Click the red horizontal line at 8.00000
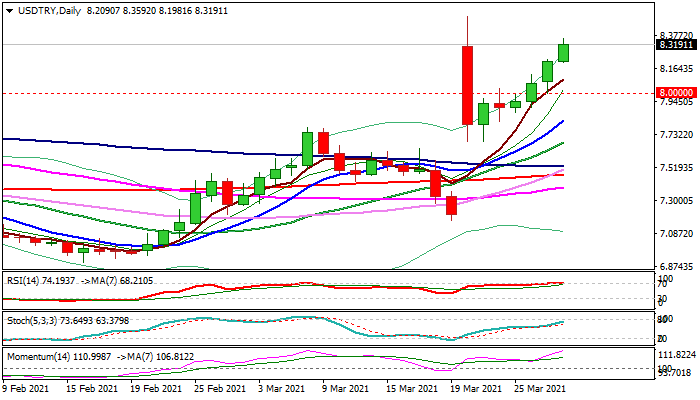700x400 pixels. [300, 93]
